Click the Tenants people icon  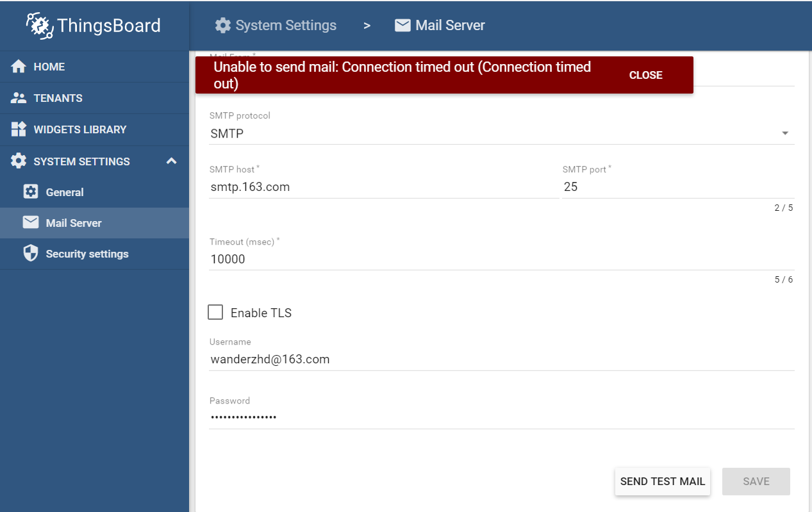17,97
